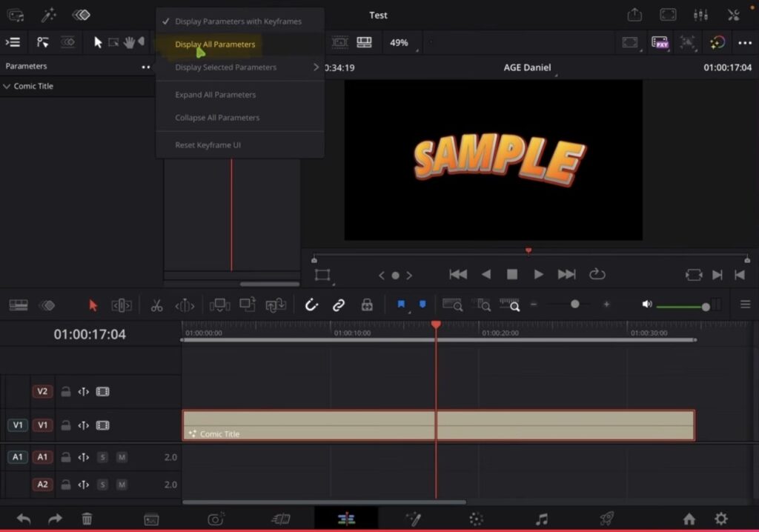Go to previous keyframe arrow
Image resolution: width=759 pixels, height=532 pixels.
[x=382, y=276]
